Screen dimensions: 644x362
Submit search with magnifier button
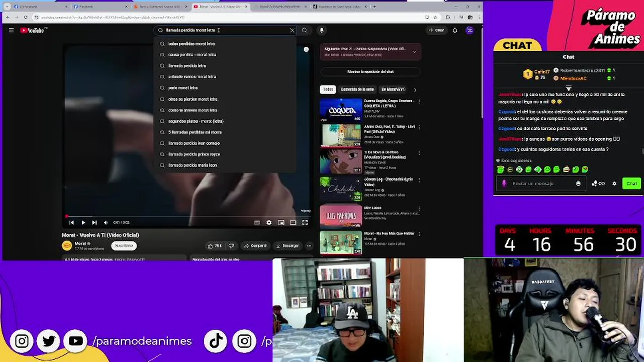pos(304,30)
